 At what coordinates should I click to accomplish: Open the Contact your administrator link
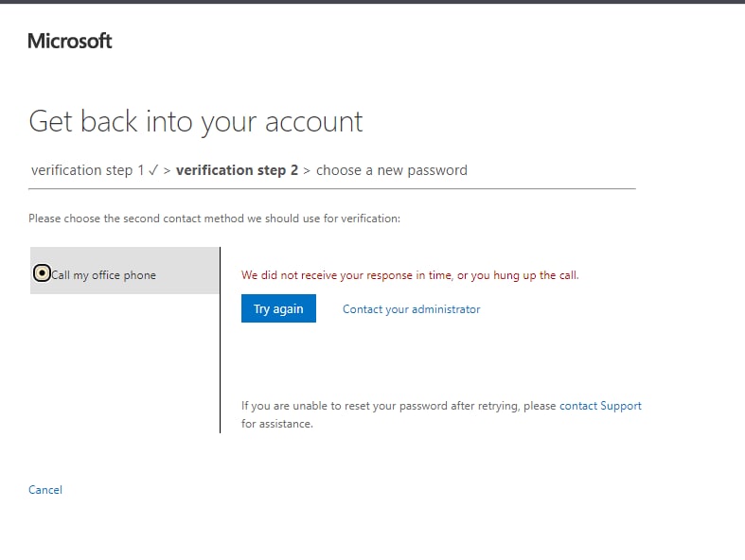click(x=412, y=309)
